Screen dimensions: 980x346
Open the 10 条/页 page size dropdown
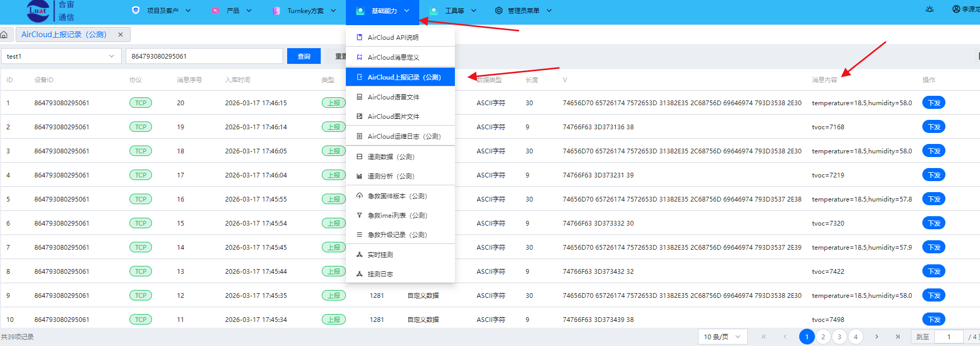[x=723, y=337]
